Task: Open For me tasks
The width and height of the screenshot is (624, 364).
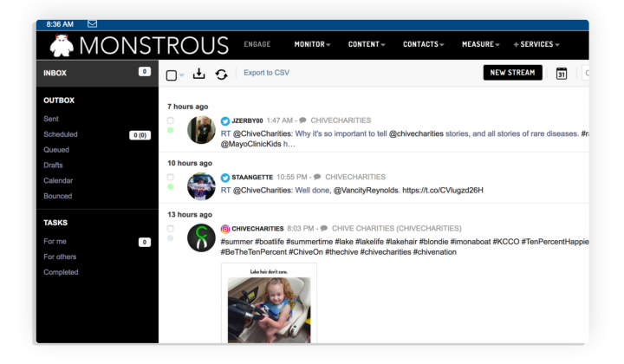Action: pos(55,241)
